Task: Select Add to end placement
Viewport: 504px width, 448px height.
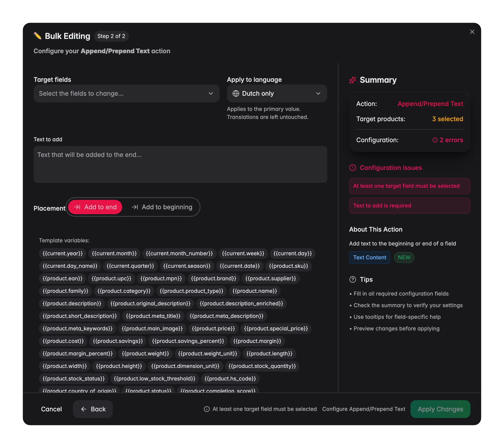Action: (x=95, y=207)
